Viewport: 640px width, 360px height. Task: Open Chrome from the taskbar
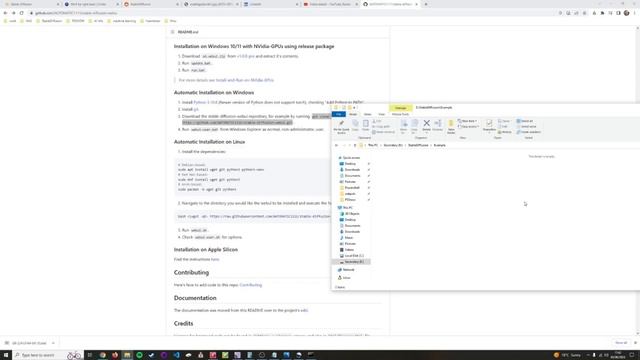pyautogui.click(x=103, y=355)
